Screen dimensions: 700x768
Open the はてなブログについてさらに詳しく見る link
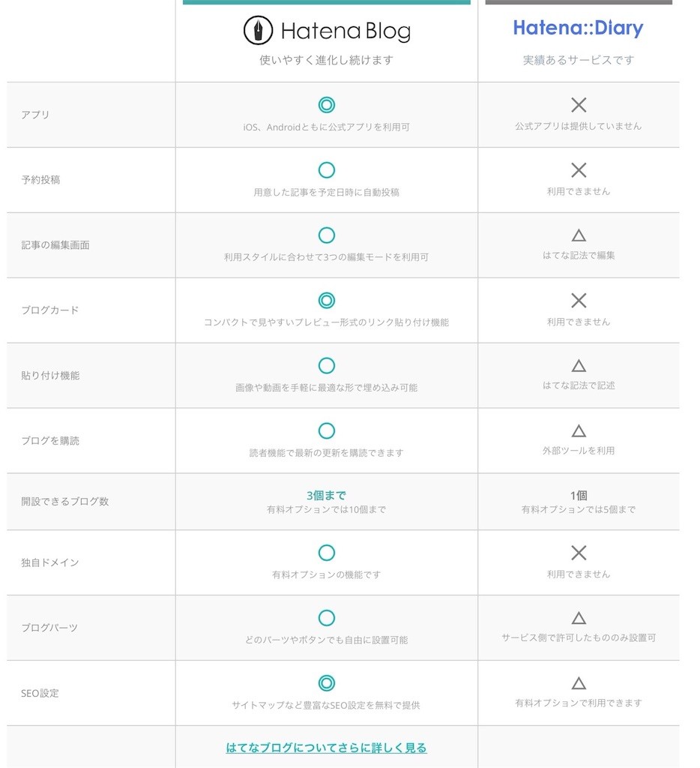327,748
